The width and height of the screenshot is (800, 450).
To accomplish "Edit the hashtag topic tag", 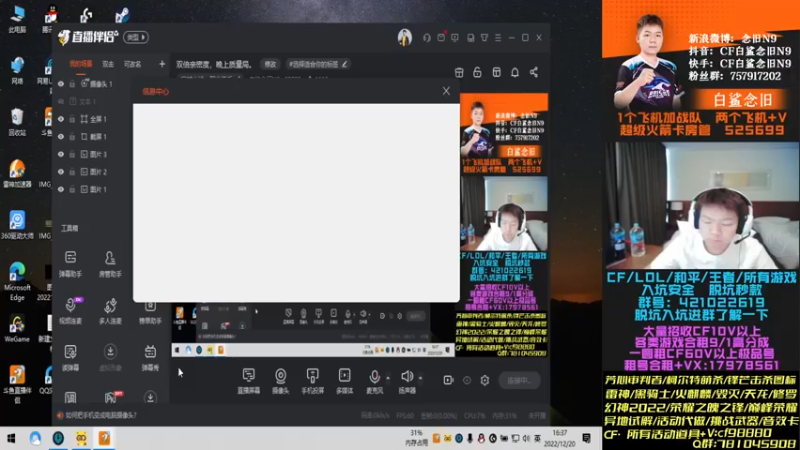I will click(x=317, y=64).
